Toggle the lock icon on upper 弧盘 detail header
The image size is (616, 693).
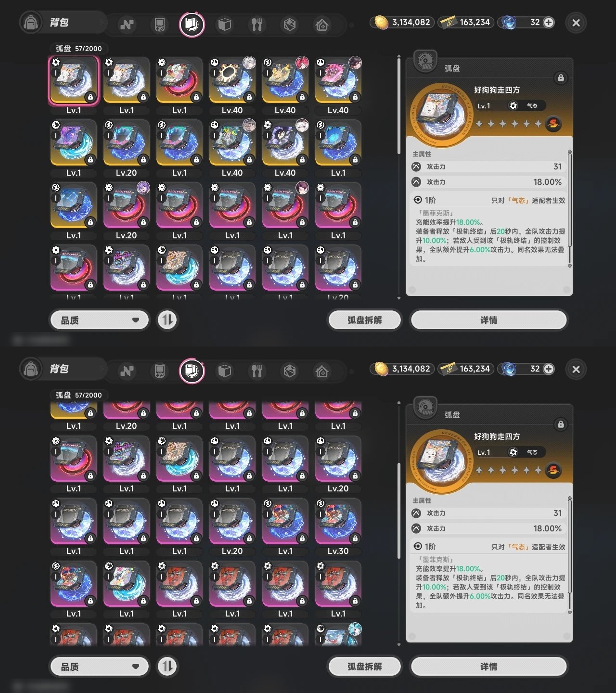(x=561, y=78)
